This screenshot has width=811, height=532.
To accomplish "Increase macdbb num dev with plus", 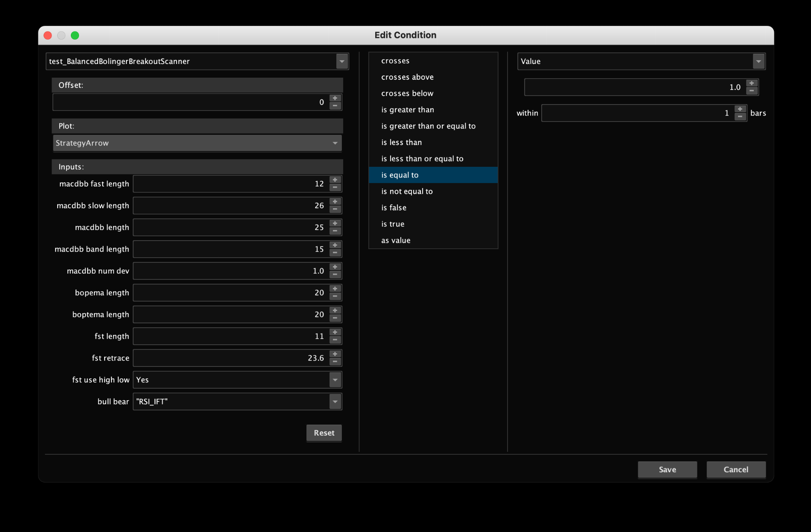I will [x=335, y=267].
